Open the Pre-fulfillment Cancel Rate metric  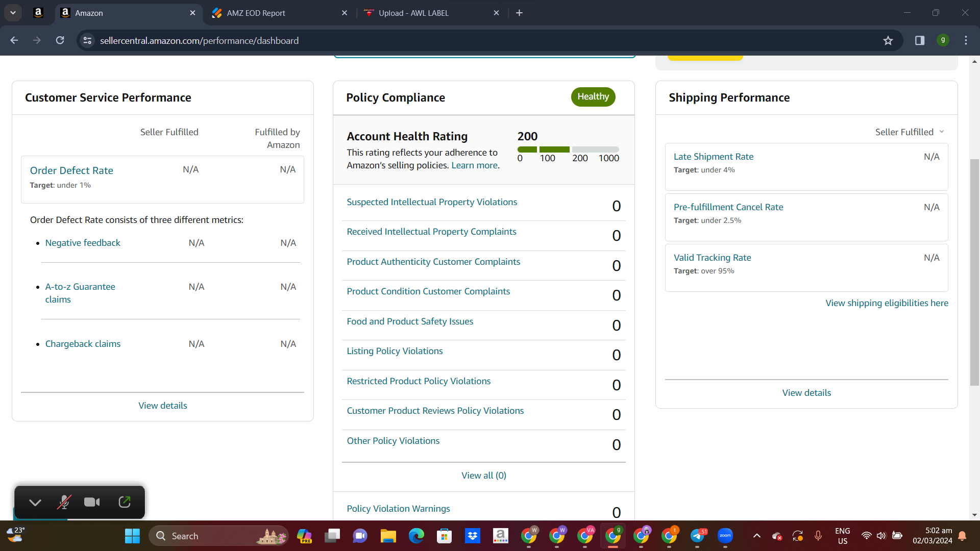click(728, 207)
